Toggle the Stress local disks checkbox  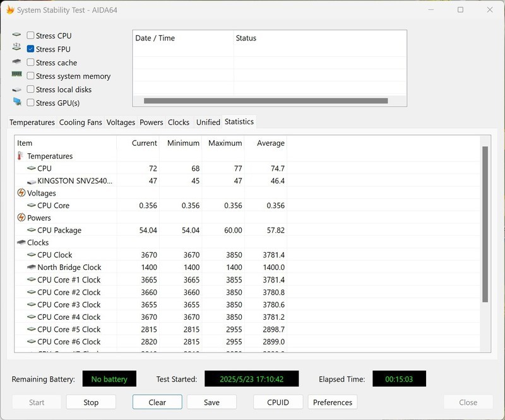tap(30, 90)
